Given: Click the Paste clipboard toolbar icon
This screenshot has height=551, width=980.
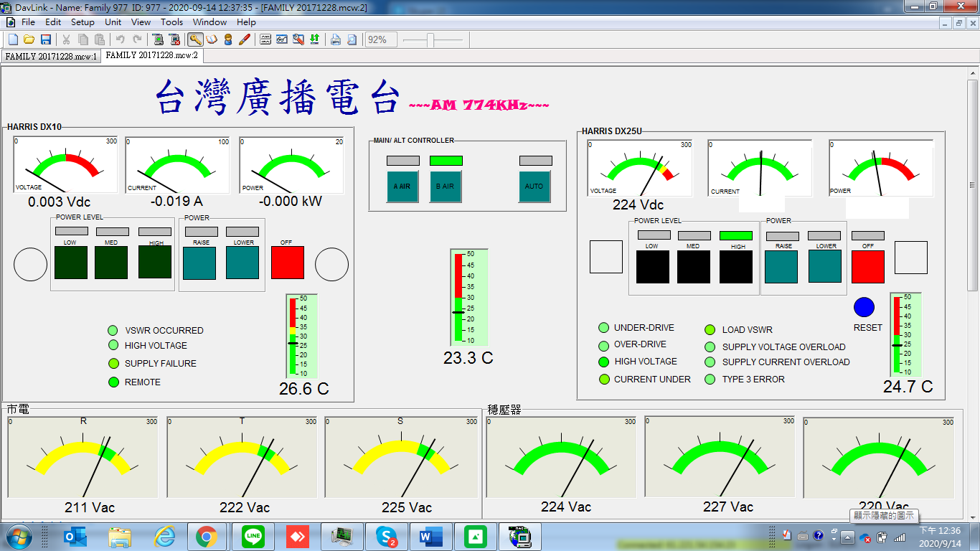Looking at the screenshot, I should tap(100, 39).
